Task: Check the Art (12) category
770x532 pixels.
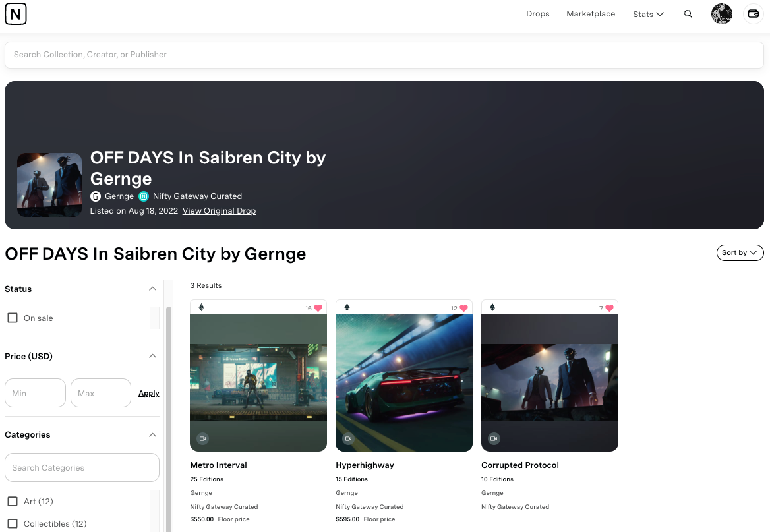Action: point(13,501)
